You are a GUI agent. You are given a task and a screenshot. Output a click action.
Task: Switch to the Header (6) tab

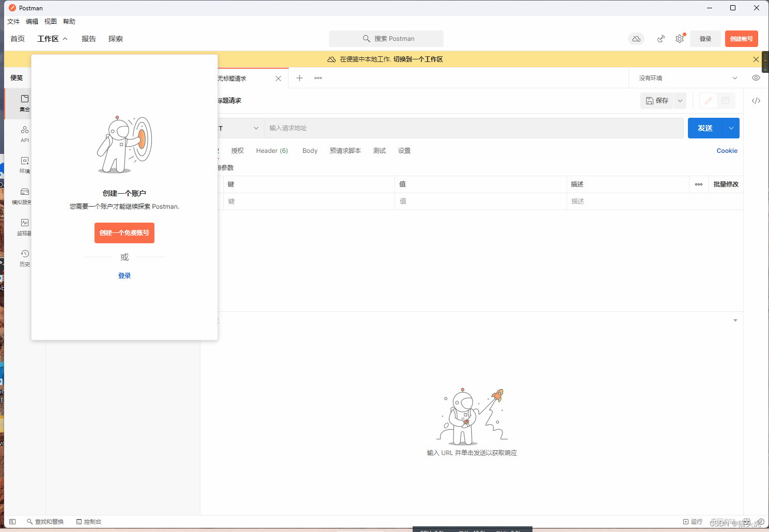272,151
